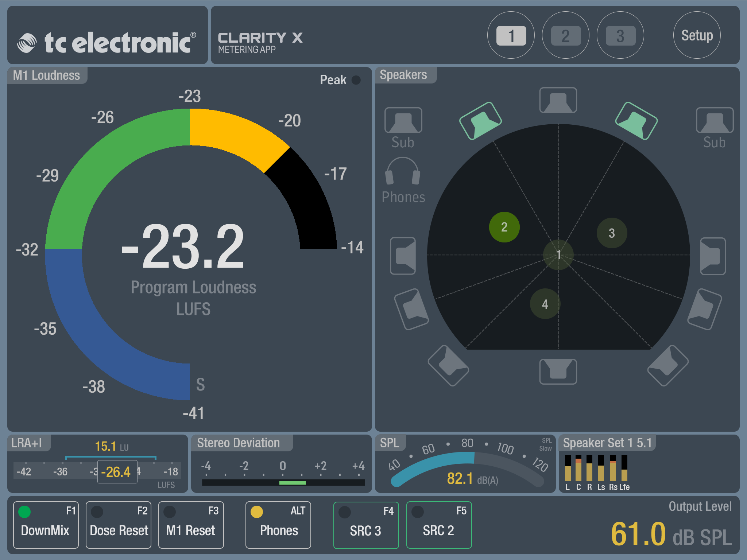This screenshot has width=747, height=560.
Task: Toggle the left Sub speaker icon
Action: 403,120
